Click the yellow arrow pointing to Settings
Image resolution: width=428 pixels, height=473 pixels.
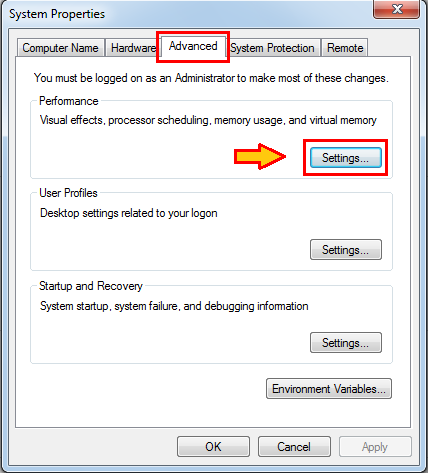point(260,156)
